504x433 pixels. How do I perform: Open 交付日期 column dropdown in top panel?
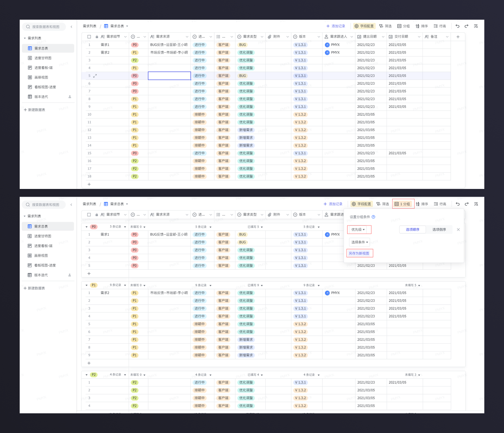(x=419, y=37)
